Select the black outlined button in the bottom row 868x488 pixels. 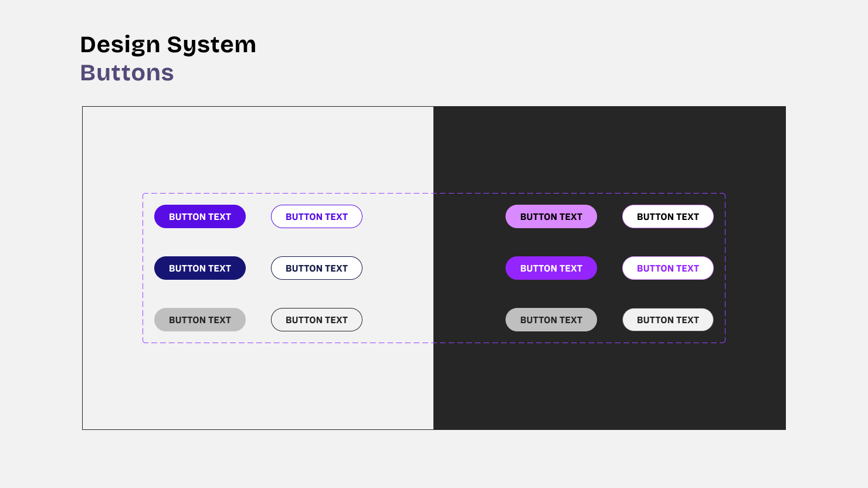coord(316,319)
